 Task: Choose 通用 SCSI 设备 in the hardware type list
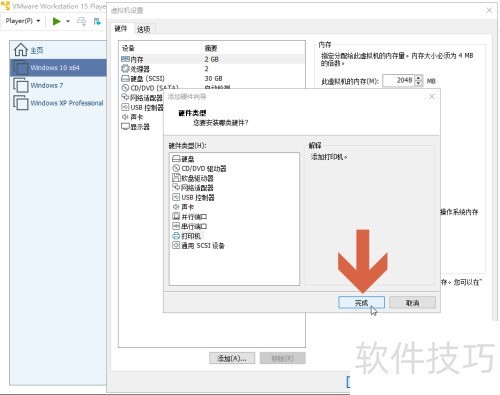198,246
